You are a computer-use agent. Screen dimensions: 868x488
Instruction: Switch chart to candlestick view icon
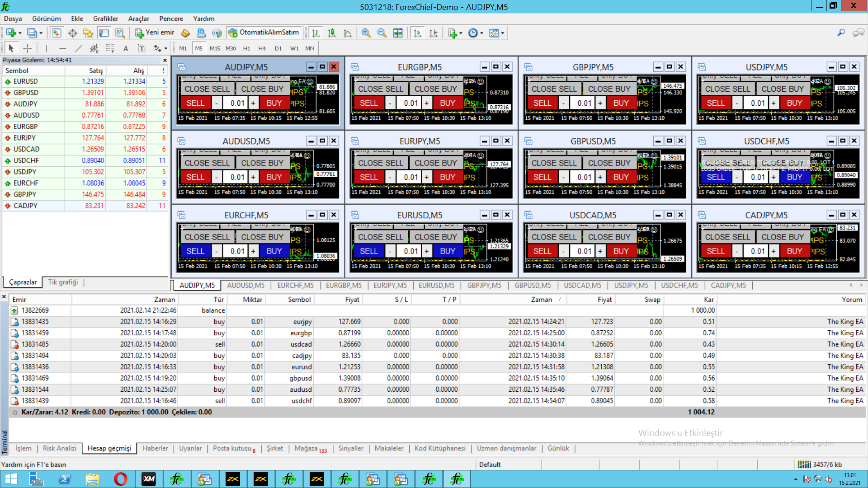[331, 33]
